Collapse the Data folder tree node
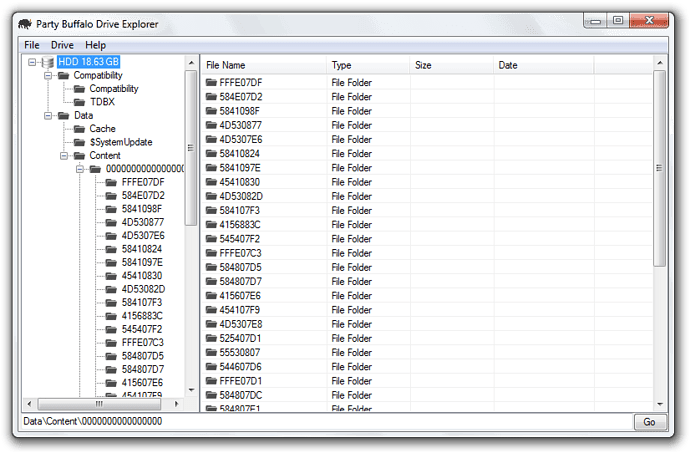690x452 pixels. click(x=48, y=116)
